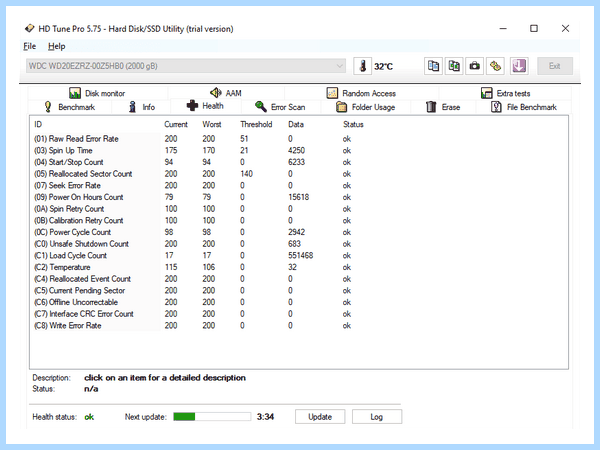
Task: Click the Next update progress bar
Action: (x=212, y=416)
